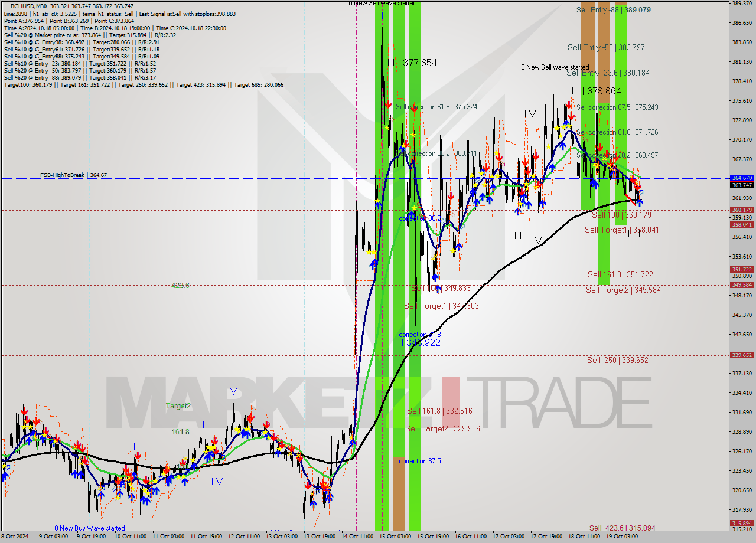Click the 360.179 red price tag on axis
Screen dimensions: 756x543
tap(742, 210)
